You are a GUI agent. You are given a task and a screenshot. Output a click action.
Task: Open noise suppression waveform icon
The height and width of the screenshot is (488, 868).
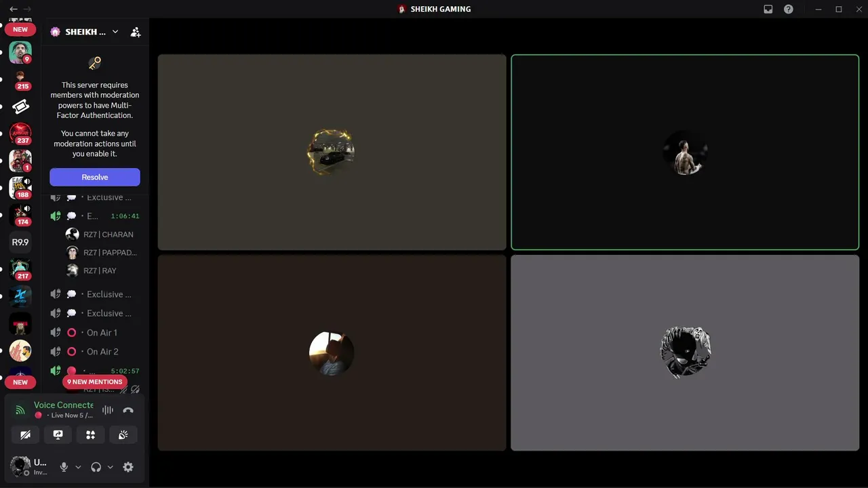coord(108,410)
